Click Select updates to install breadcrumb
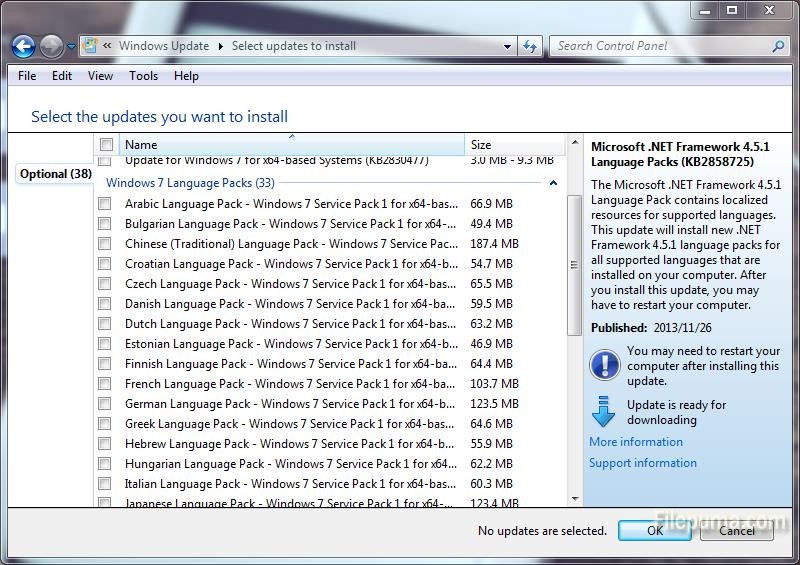The image size is (800, 565). [293, 46]
